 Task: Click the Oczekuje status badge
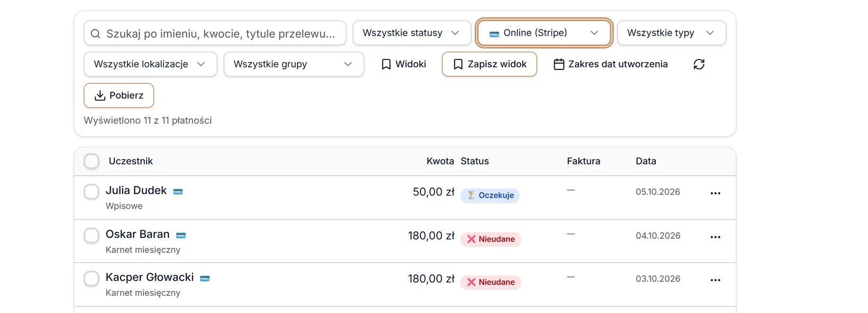(x=490, y=195)
